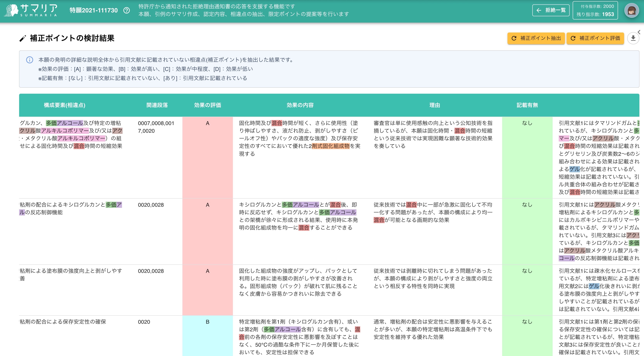The width and height of the screenshot is (644, 356).
Task: Click the pencil icon beside 補正ポイントの検討結果
Action: 23,38
